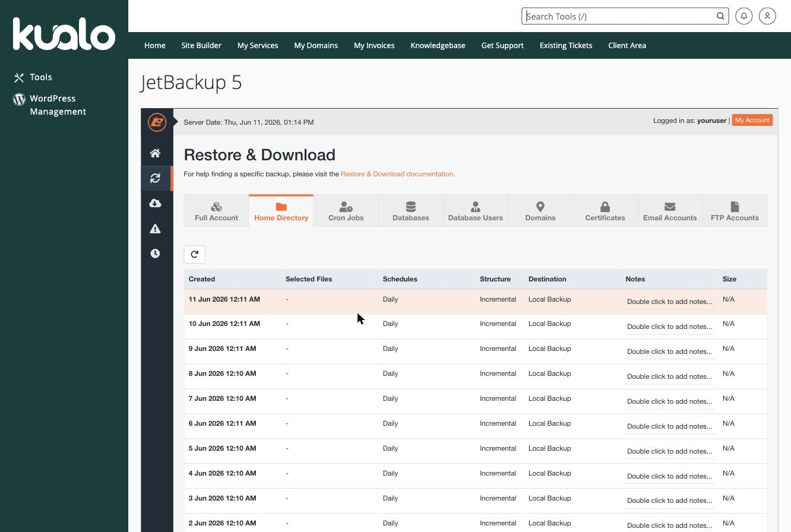Open Client Area menu item
The image size is (791, 532).
tap(627, 45)
